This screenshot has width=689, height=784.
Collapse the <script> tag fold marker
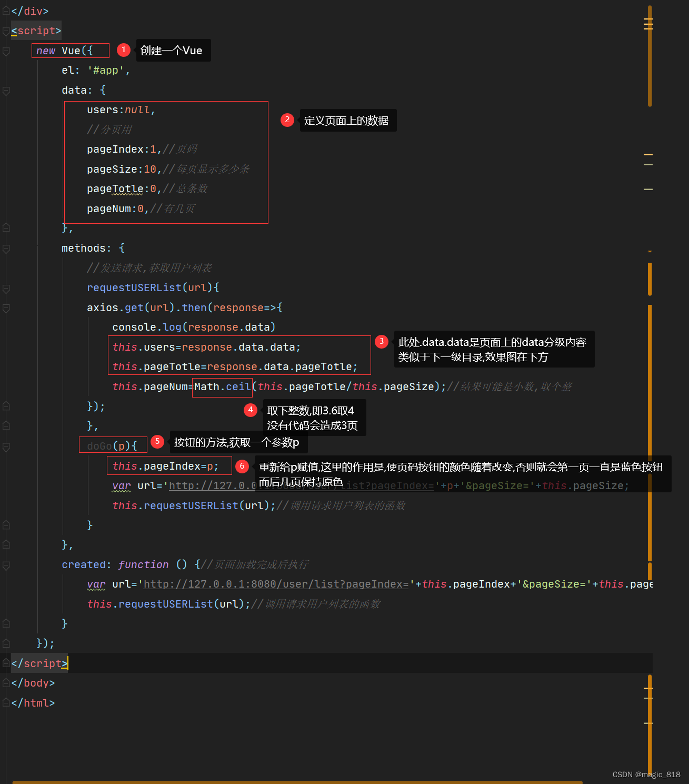coord(6,31)
